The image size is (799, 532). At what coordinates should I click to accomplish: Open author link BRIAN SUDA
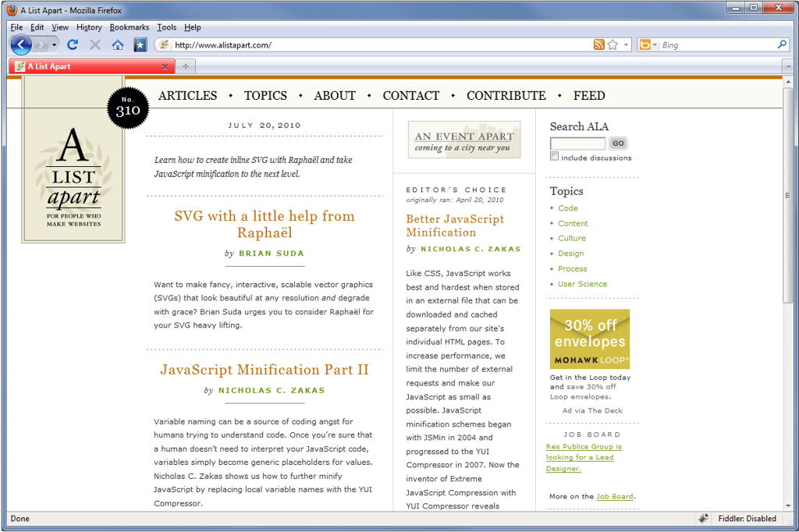coord(271,254)
